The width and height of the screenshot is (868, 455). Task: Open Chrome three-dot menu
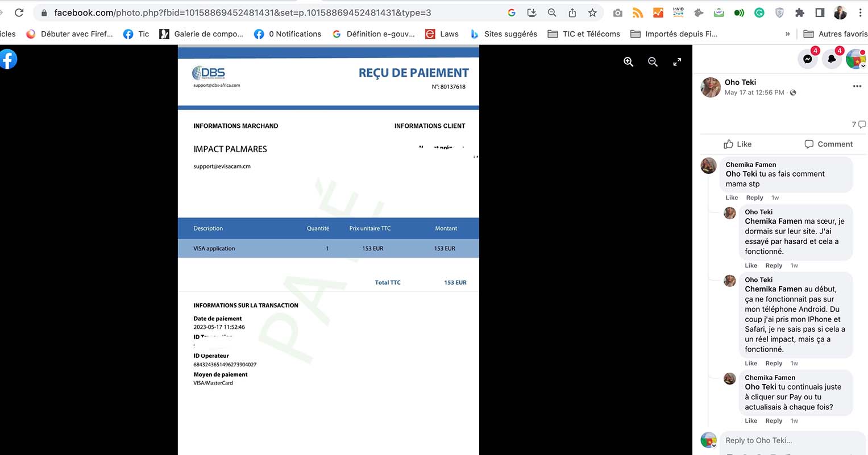click(860, 12)
